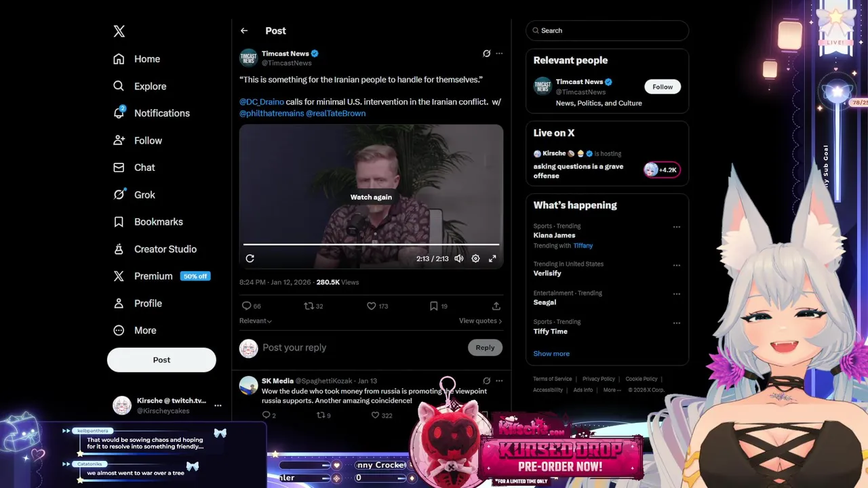Open Notifications in the sidebar
Screen dimensions: 868x488
coord(152,113)
